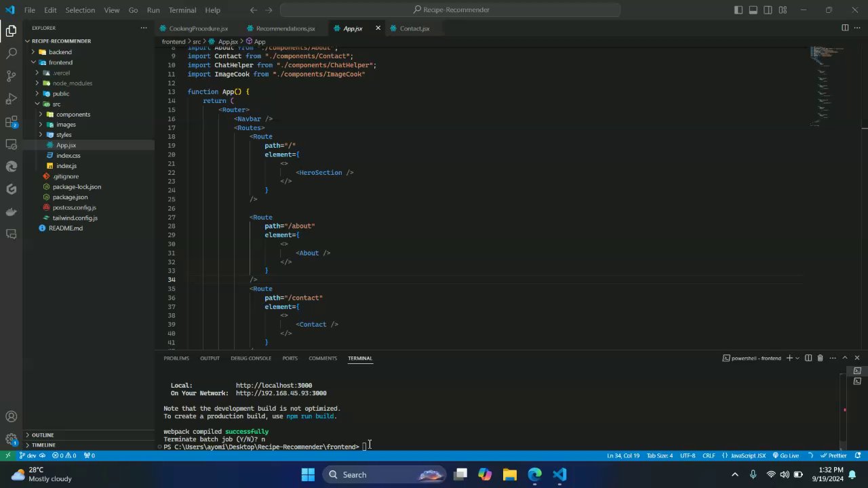Image resolution: width=868 pixels, height=488 pixels.
Task: Switch to the Contact.jsx tab
Action: pyautogui.click(x=414, y=28)
